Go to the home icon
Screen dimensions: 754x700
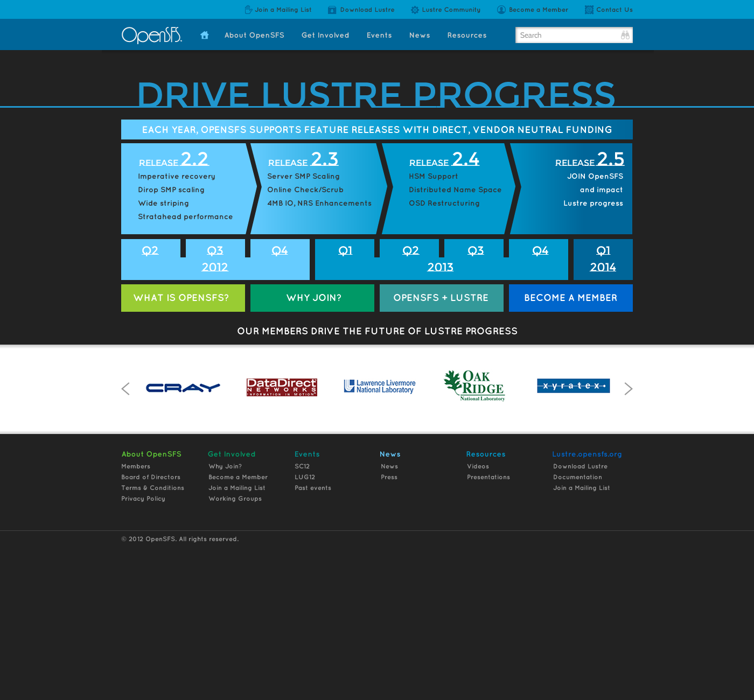tap(205, 35)
